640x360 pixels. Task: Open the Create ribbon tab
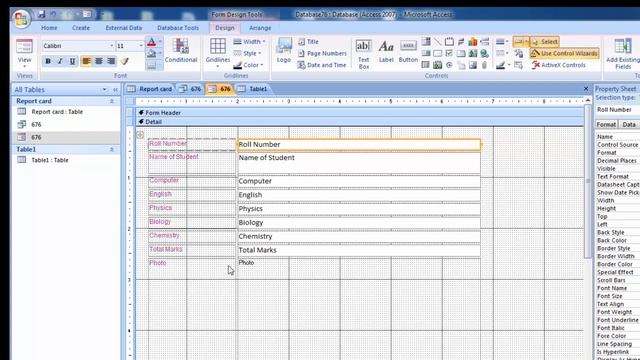[x=81, y=28]
